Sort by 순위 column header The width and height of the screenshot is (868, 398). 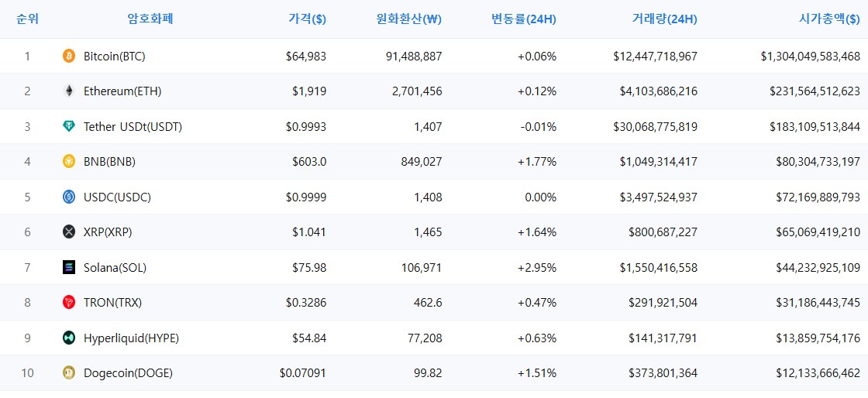[x=28, y=19]
